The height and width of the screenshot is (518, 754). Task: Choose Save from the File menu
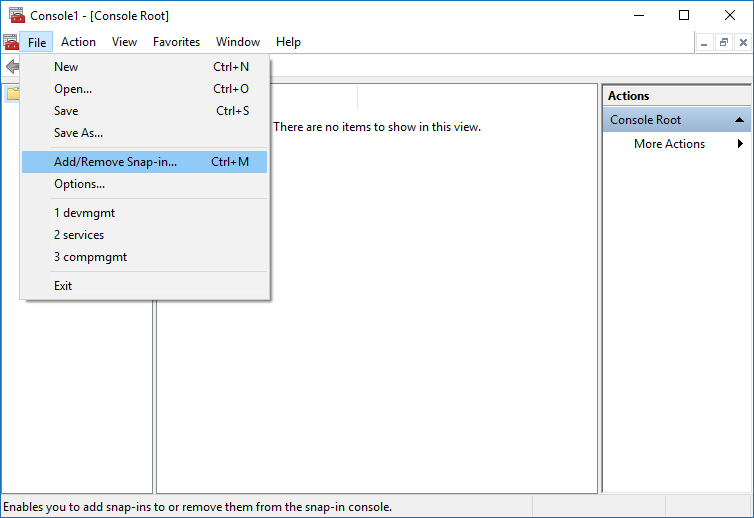coord(144,111)
